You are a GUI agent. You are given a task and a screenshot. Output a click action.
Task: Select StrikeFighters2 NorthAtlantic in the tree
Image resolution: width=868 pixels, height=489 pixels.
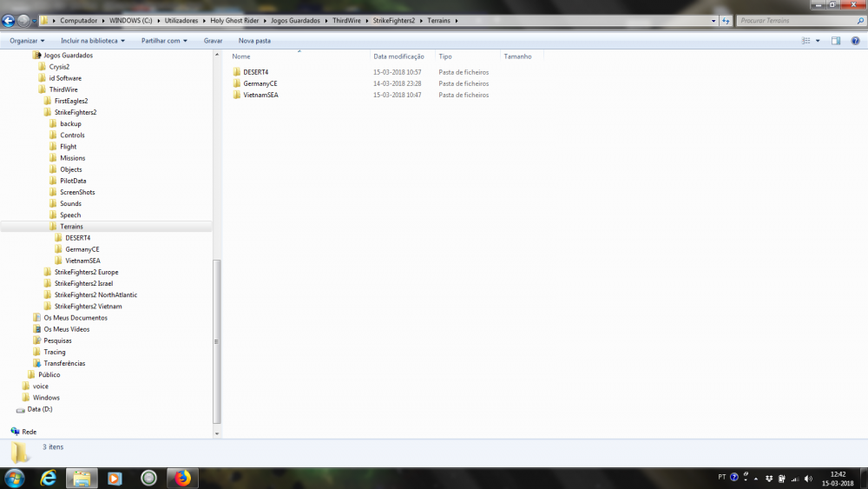(95, 294)
